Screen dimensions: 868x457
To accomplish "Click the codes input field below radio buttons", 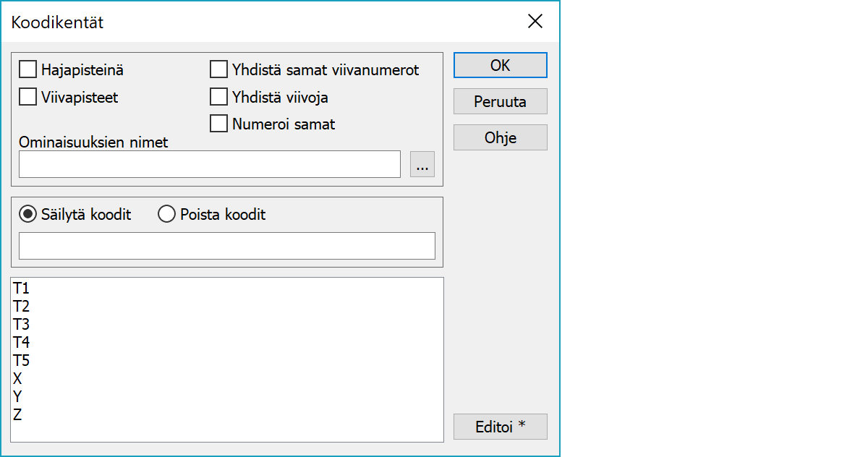I will [226, 246].
